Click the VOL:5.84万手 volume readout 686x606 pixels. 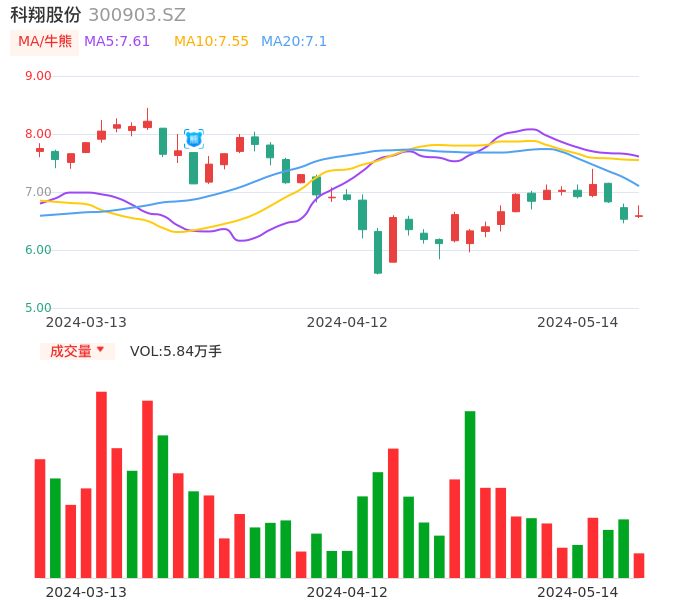pos(176,351)
